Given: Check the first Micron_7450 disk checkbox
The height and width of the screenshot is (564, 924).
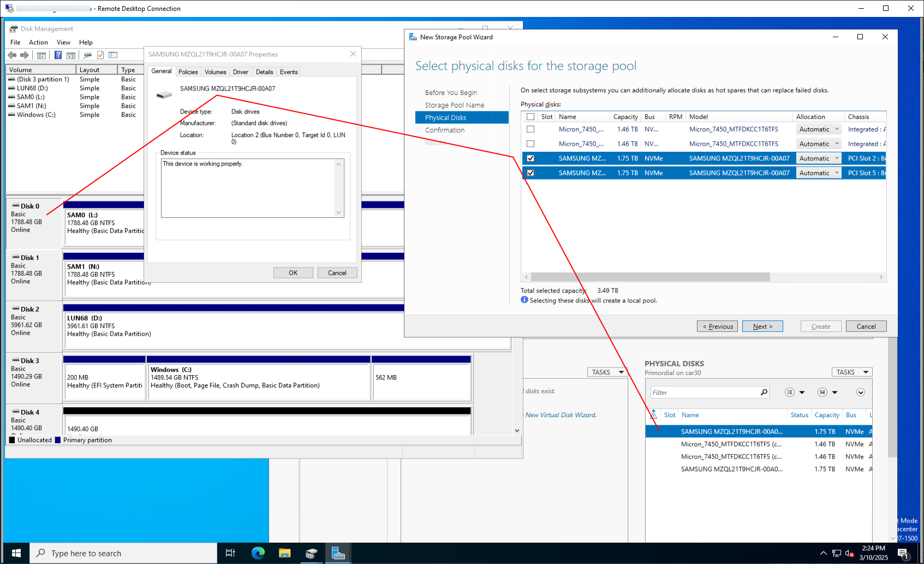Looking at the screenshot, I should (530, 129).
